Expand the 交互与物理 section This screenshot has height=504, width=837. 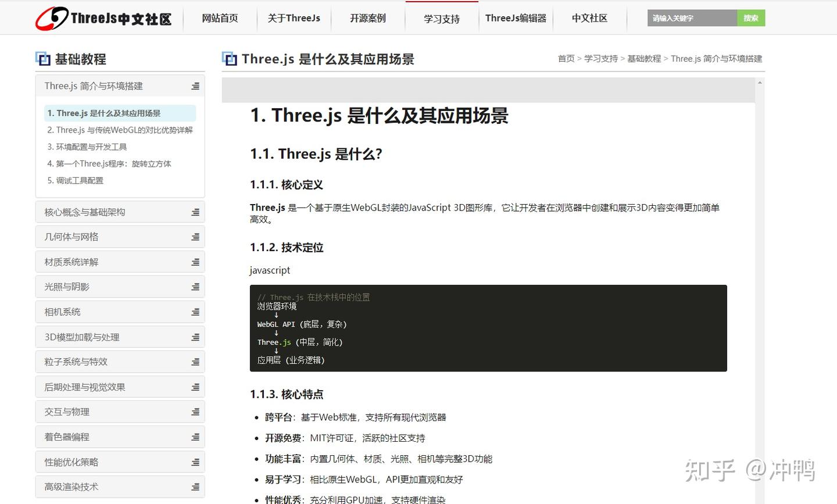pos(120,412)
